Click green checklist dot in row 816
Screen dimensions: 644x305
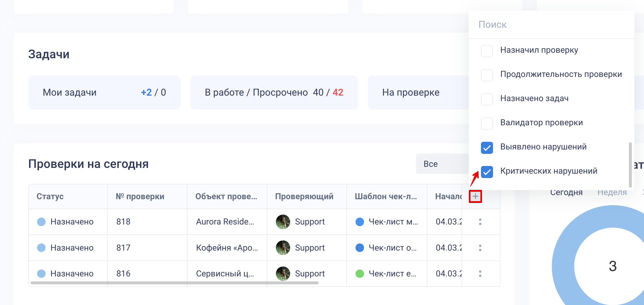360,273
